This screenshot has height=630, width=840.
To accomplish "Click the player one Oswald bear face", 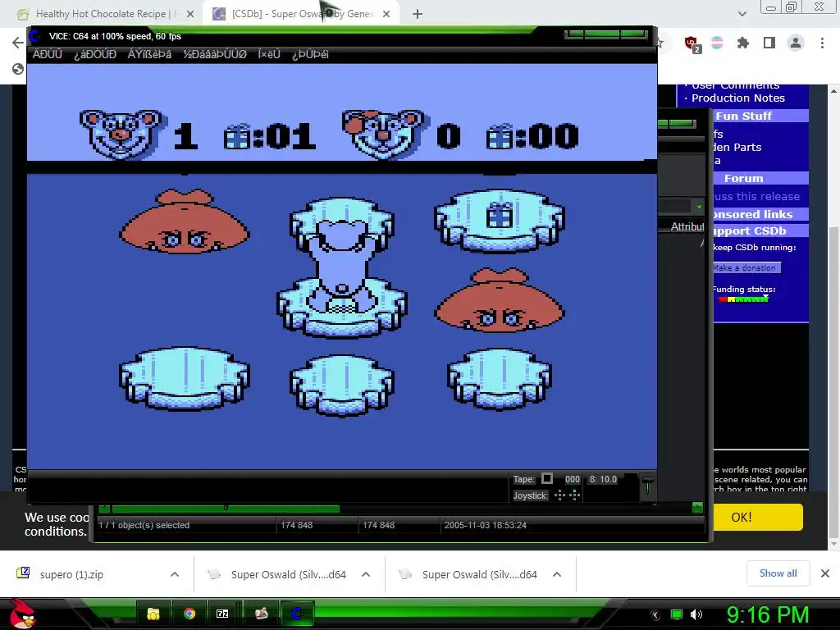I will pos(121,134).
